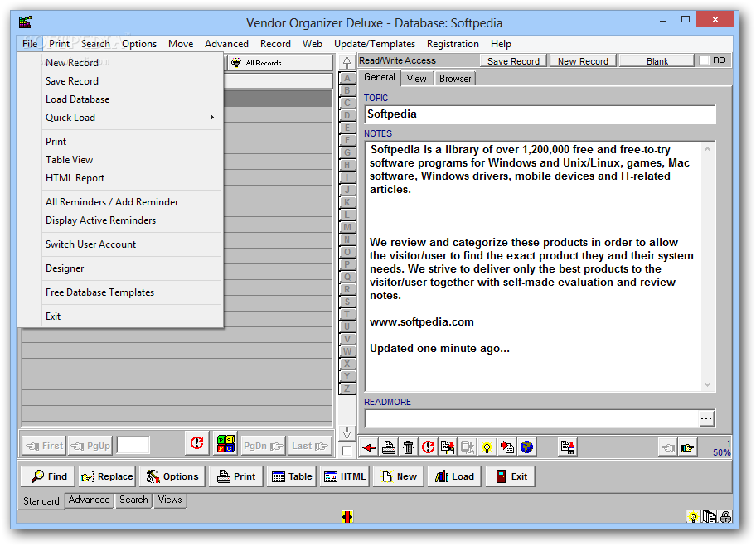Viewport: 756px width, 546px height.
Task: Open Table View from File menu
Action: pyautogui.click(x=133, y=160)
